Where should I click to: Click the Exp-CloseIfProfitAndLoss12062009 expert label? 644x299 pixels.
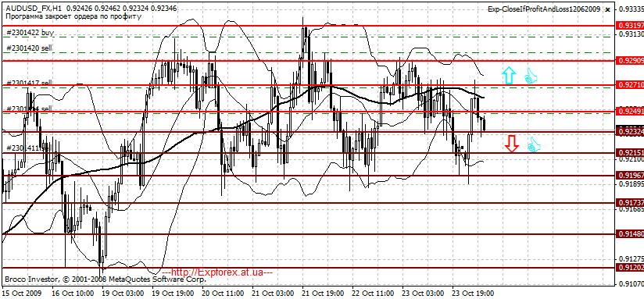tap(544, 9)
